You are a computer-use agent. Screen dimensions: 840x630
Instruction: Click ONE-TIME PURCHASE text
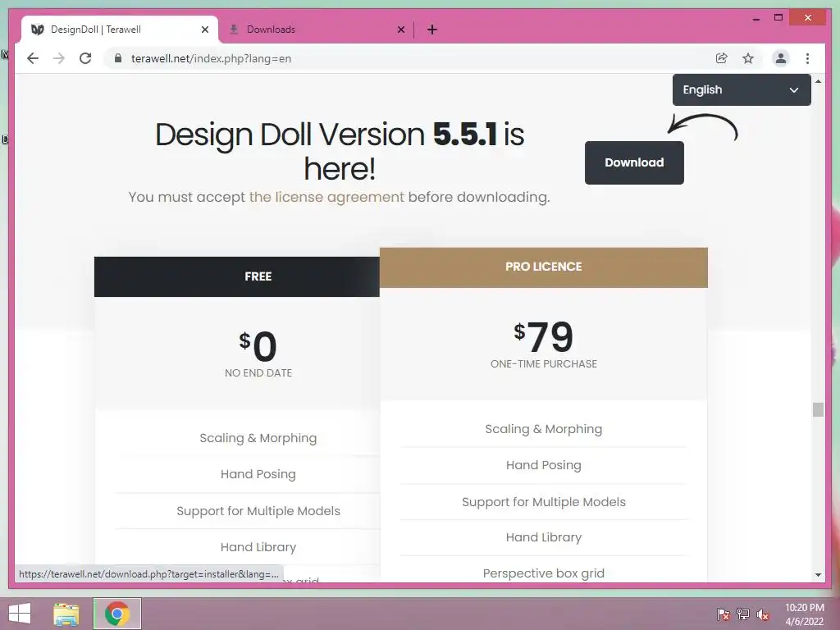pos(544,363)
